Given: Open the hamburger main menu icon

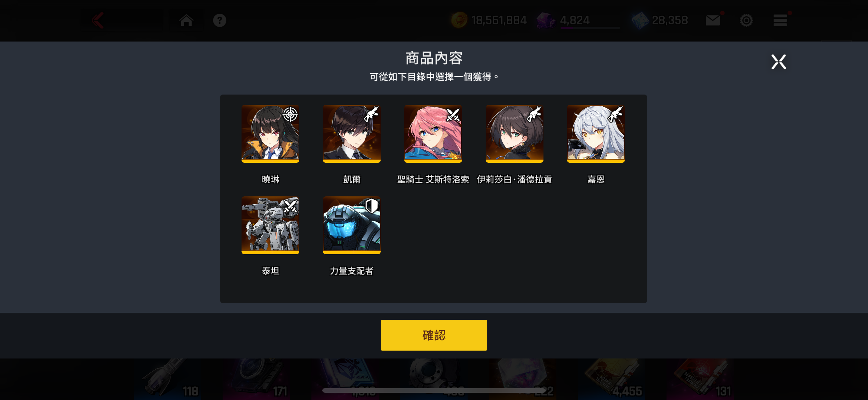Looking at the screenshot, I should (780, 20).
